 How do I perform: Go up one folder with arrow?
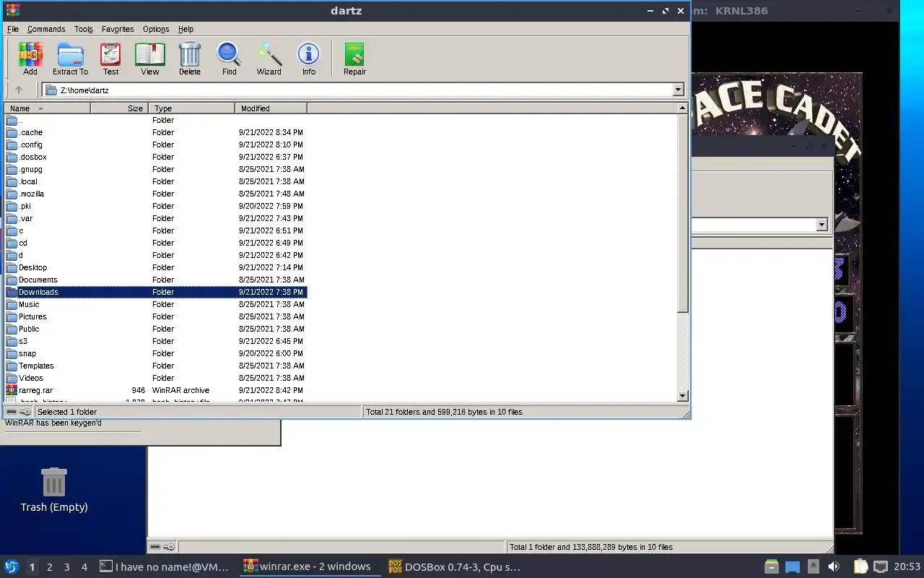pos(19,90)
